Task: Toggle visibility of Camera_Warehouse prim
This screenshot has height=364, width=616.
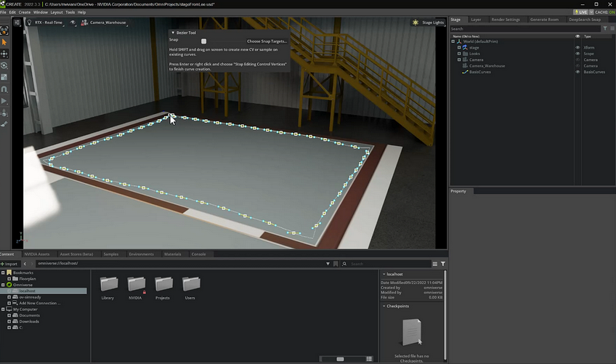Action: coord(577,66)
